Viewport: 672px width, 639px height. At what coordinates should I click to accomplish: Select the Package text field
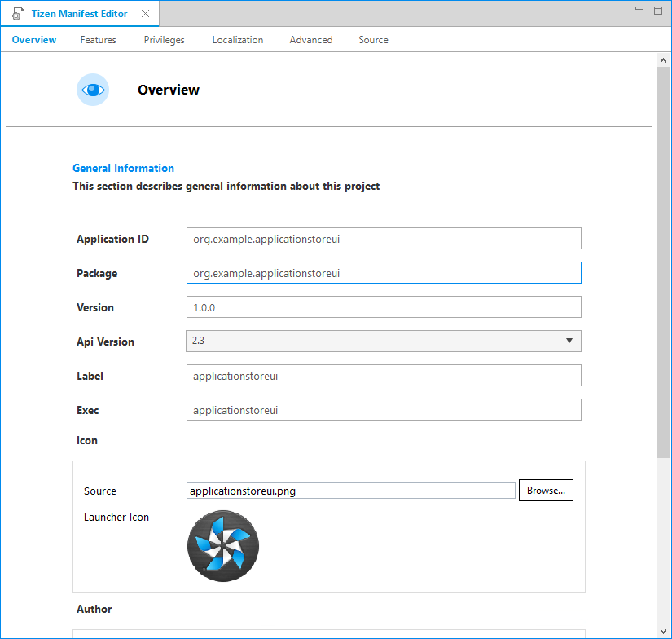[383, 272]
